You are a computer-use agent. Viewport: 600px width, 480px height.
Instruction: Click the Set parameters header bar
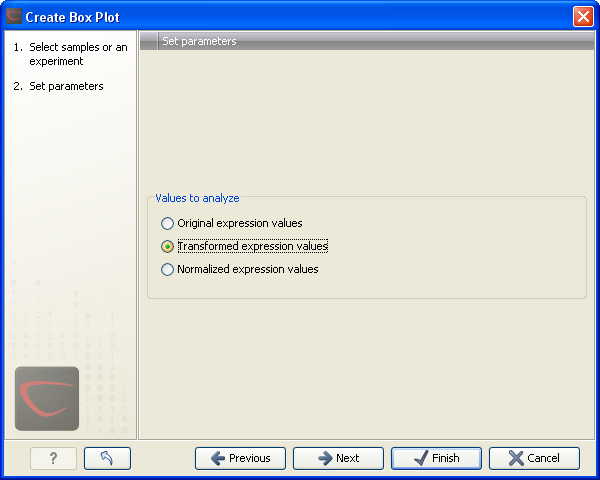[367, 41]
